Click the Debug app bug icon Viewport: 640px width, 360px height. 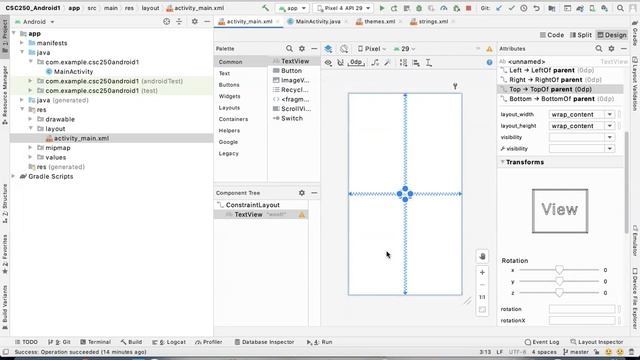[x=419, y=8]
